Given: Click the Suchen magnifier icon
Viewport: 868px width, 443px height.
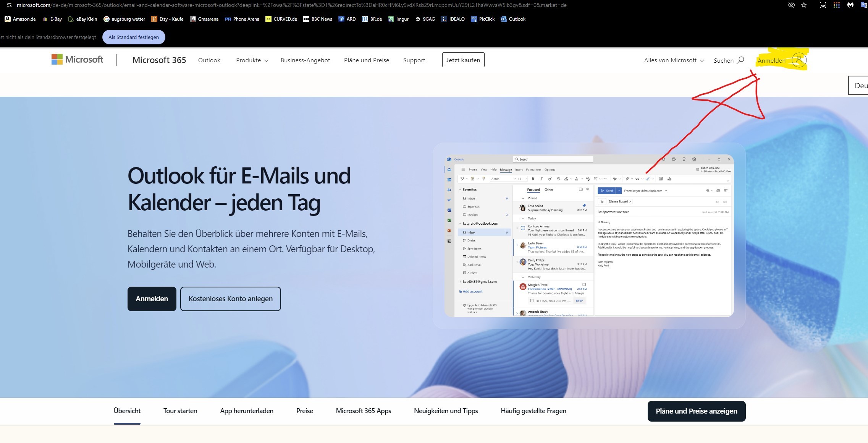Looking at the screenshot, I should click(740, 60).
